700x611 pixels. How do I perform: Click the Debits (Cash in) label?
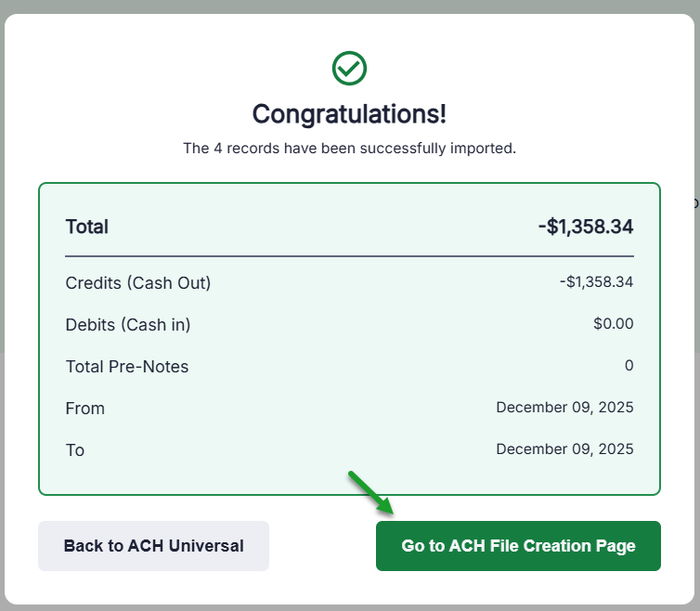128,325
